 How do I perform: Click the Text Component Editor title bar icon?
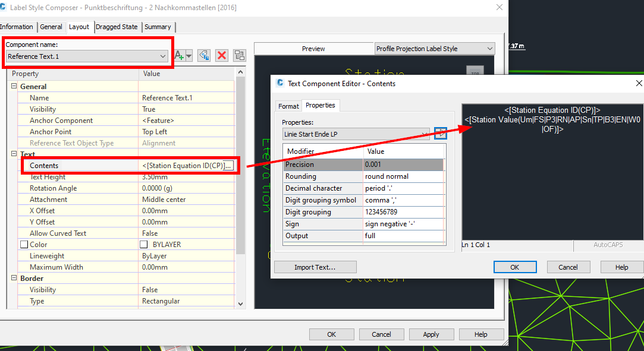[x=279, y=83]
